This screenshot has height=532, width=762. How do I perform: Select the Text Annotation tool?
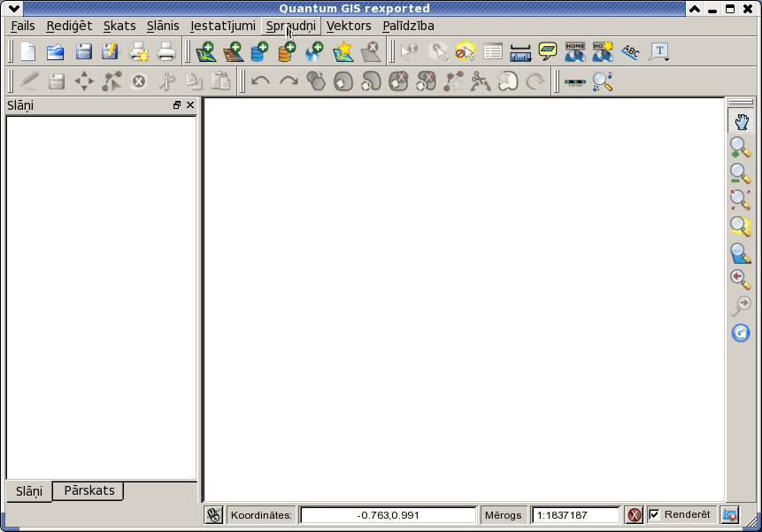click(658, 51)
